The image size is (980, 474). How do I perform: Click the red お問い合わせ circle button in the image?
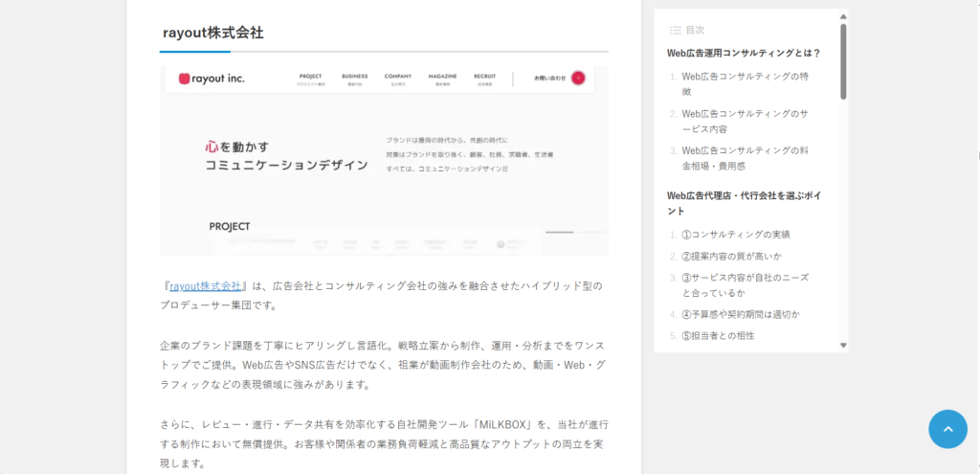[x=579, y=79]
